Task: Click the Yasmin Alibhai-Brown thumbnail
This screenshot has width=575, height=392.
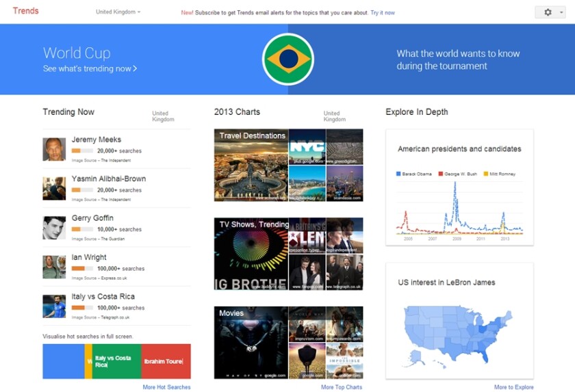Action: [54, 188]
